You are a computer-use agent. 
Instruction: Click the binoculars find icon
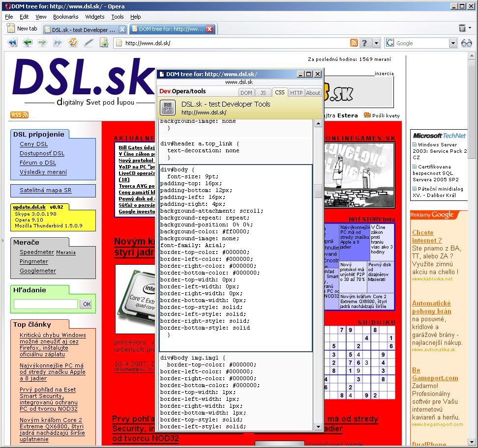[x=466, y=43]
